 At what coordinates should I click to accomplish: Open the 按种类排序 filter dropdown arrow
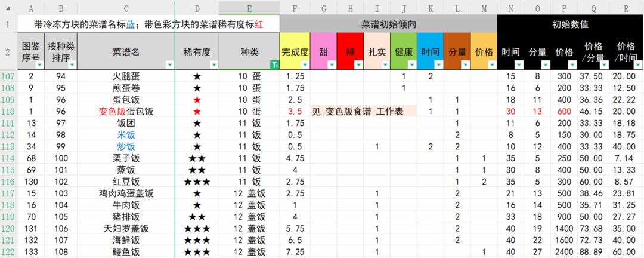pyautogui.click(x=72, y=64)
